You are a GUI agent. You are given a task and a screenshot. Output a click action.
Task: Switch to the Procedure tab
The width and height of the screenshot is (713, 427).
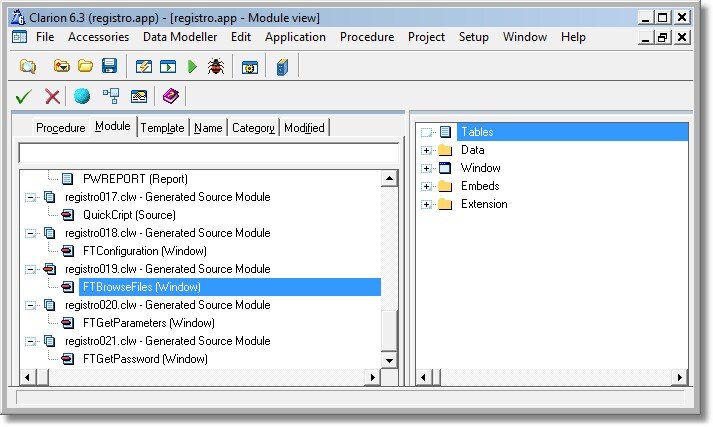[60, 128]
